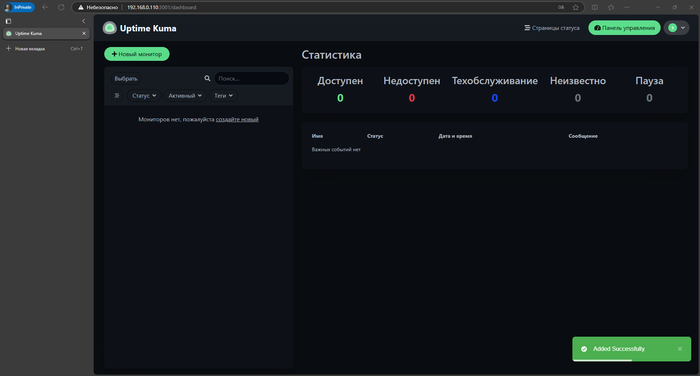Click the InPrivate profile badge
The image size is (700, 376).
tap(19, 7)
